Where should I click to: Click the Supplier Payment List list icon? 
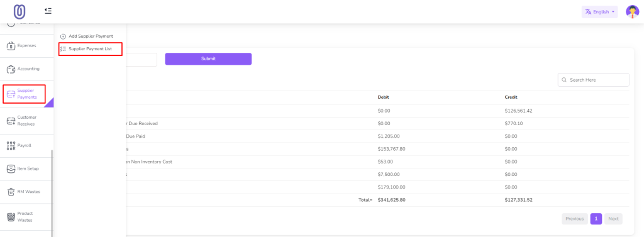(63, 49)
